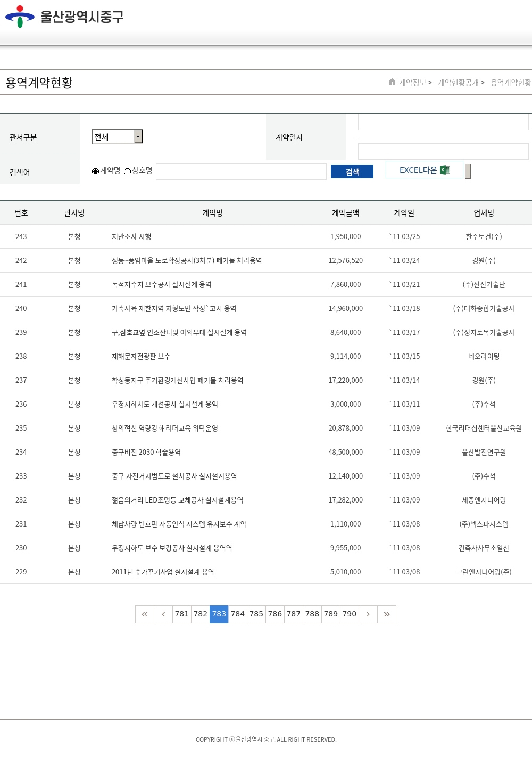The image size is (532, 773).
Task: Click the home icon in breadcrumb
Action: [x=392, y=82]
